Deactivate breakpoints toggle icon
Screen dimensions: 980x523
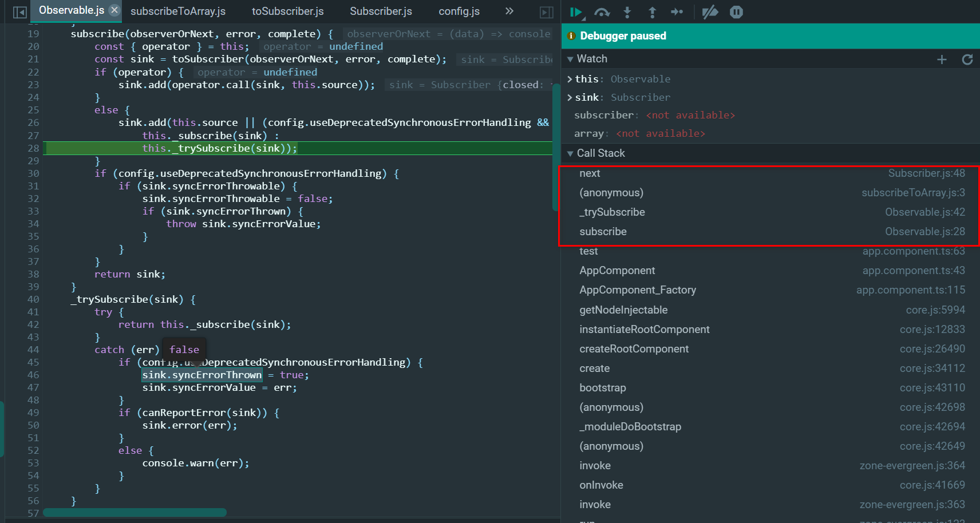(x=710, y=12)
